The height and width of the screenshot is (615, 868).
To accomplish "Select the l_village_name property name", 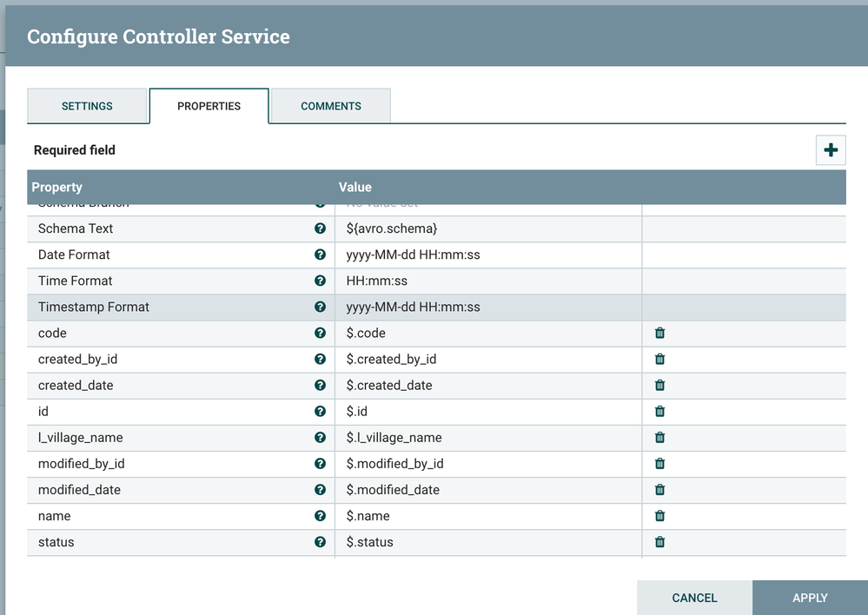I will (x=80, y=437).
